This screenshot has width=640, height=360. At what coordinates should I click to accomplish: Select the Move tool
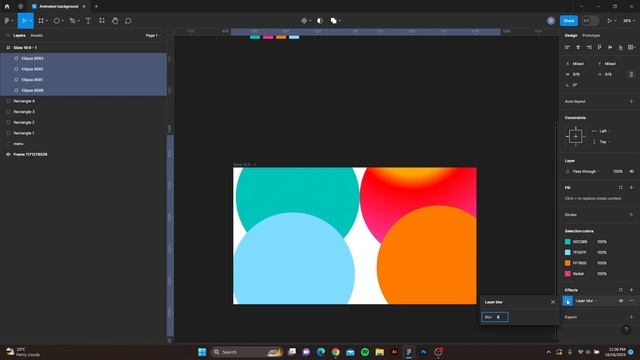(x=24, y=21)
